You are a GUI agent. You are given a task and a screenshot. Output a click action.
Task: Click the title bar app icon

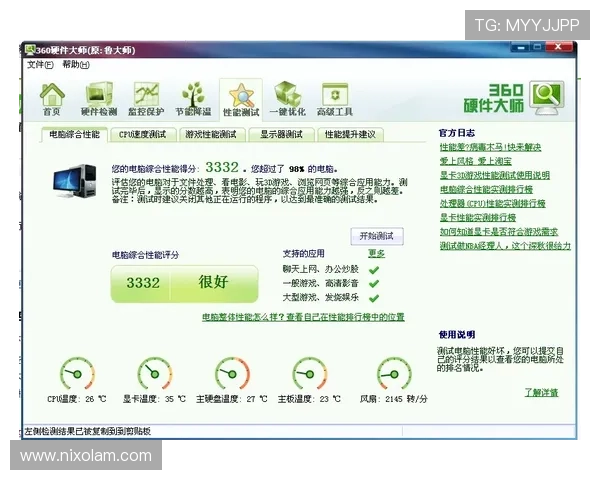click(30, 49)
